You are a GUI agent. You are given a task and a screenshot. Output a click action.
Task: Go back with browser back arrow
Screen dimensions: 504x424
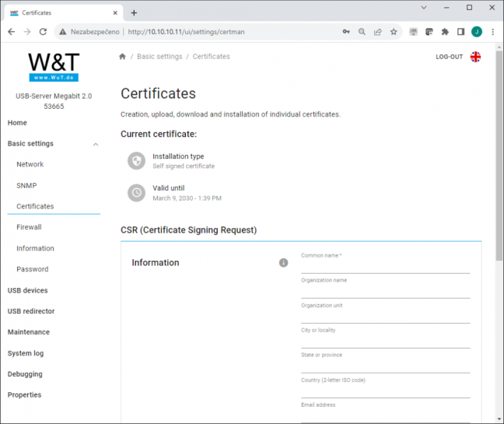pyautogui.click(x=11, y=32)
